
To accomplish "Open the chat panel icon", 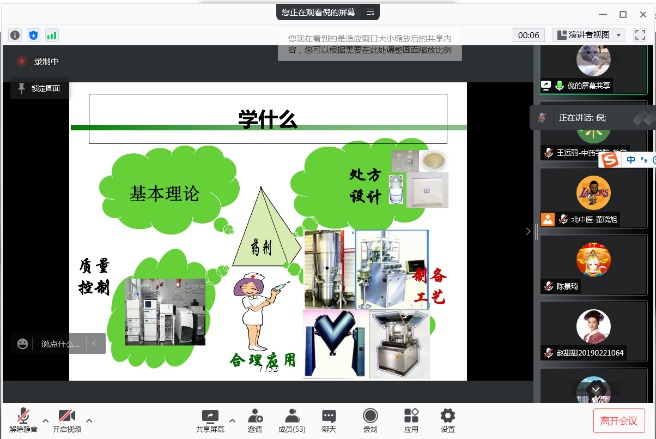I will point(328,417).
